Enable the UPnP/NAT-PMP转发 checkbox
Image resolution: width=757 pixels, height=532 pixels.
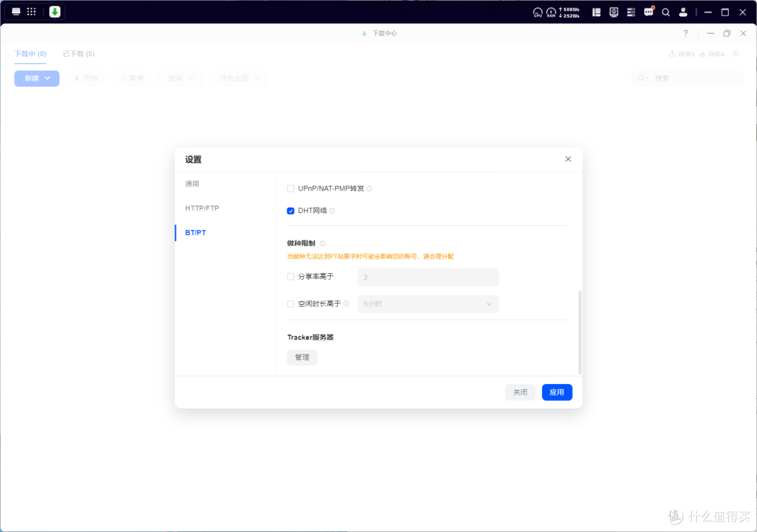tap(291, 189)
